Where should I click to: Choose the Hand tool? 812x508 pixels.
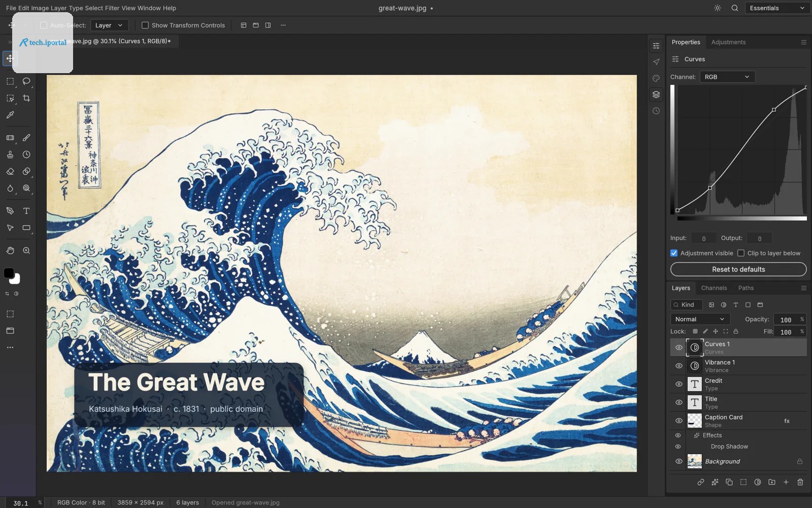point(10,250)
